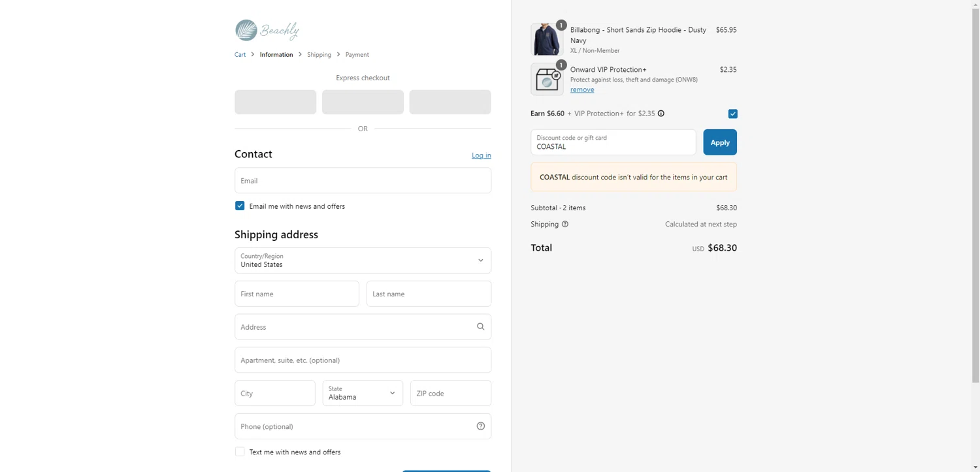Click the Log in link
Screen dimensions: 980x472
point(482,155)
